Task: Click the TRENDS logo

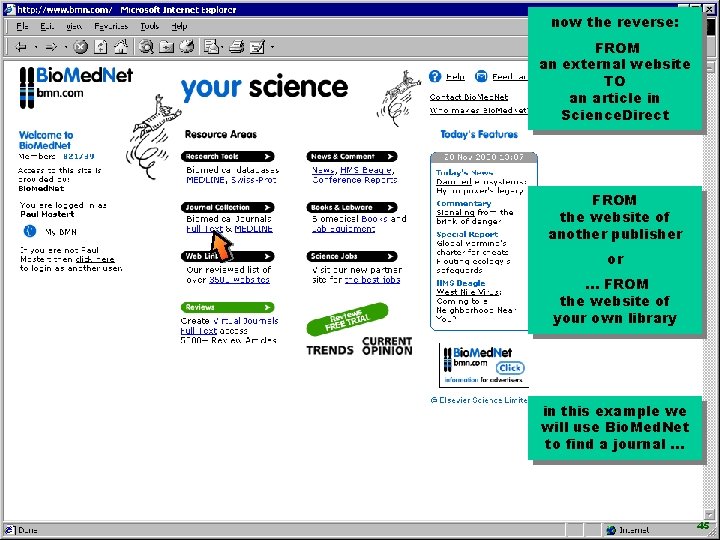Action: (x=330, y=350)
